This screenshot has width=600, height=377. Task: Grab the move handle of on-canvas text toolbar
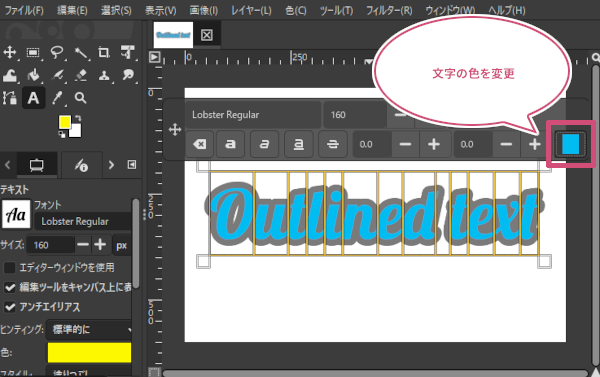point(175,130)
